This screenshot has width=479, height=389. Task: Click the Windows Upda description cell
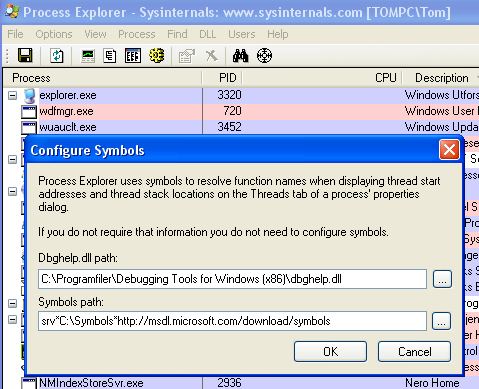442,127
